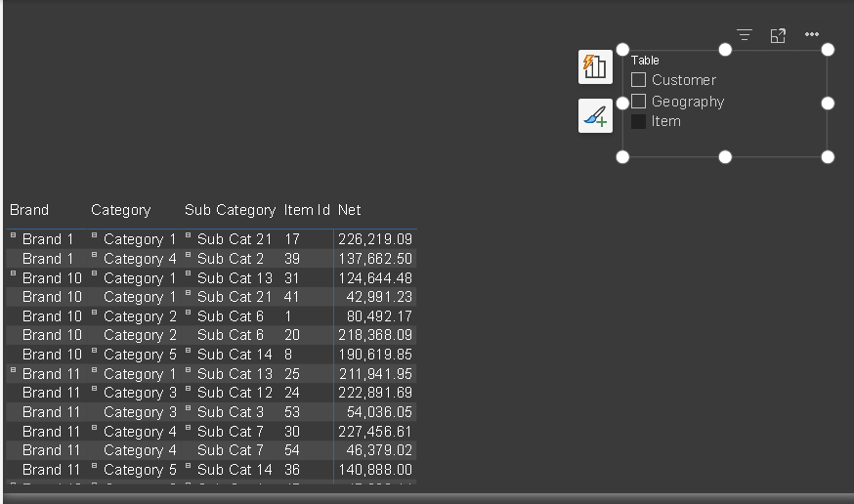
Task: Expand Sub Cat 7 in the row for item 30
Action: (188, 428)
